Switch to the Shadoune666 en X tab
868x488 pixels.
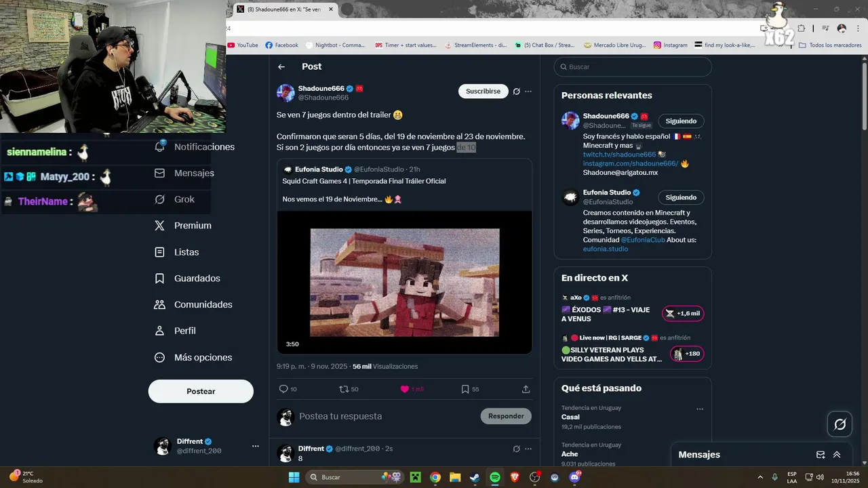click(x=283, y=9)
